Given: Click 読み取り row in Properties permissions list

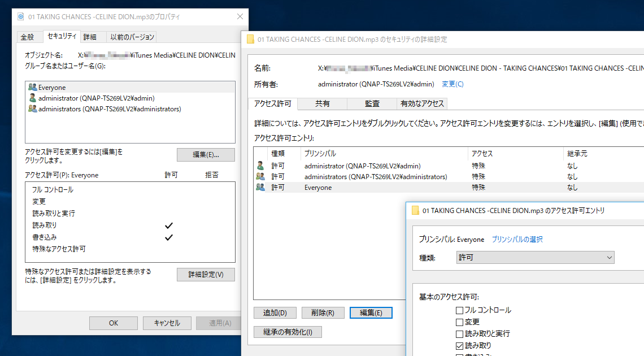Looking at the screenshot, I should coord(130,225).
